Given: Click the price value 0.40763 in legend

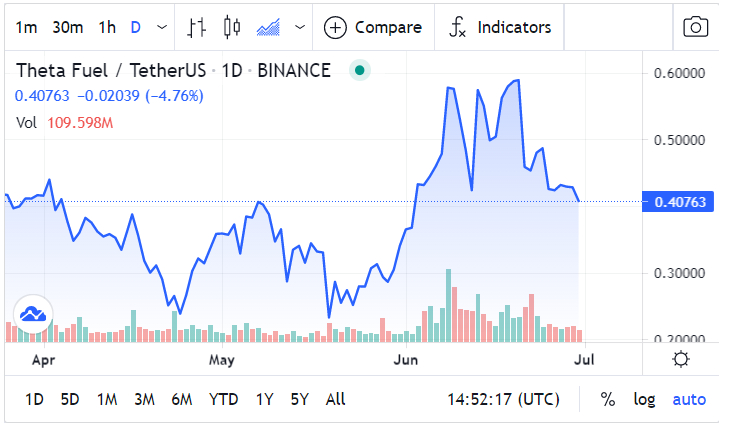Looking at the screenshot, I should [x=42, y=96].
